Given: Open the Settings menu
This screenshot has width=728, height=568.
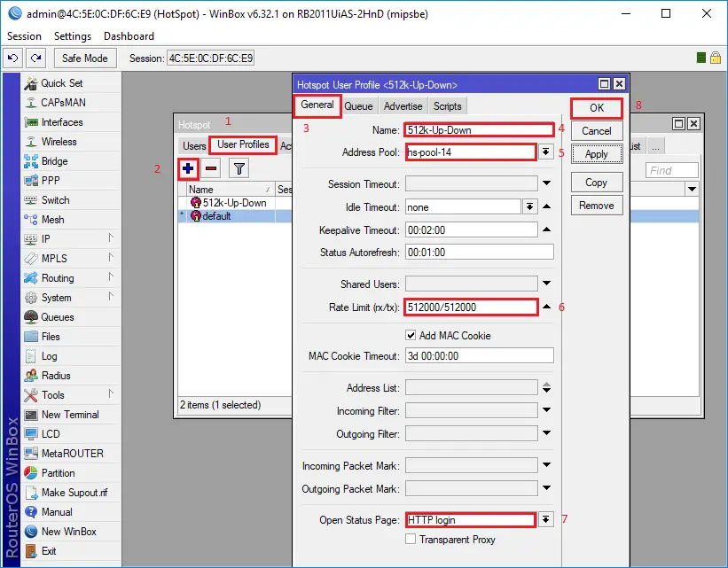Looking at the screenshot, I should click(x=73, y=36).
